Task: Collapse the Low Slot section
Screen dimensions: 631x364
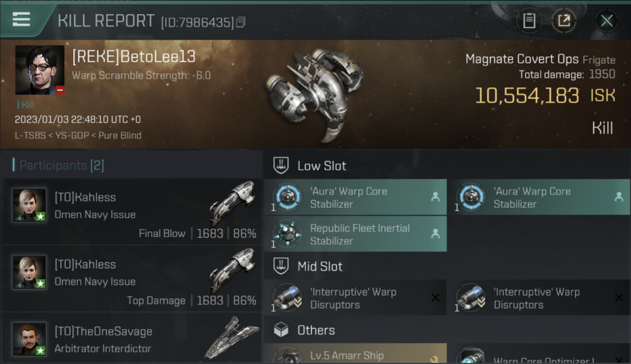Action: [321, 165]
